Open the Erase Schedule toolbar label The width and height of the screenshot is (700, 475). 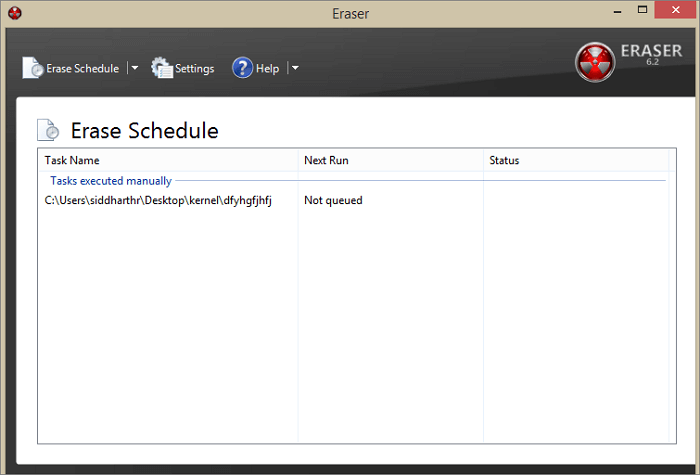click(84, 69)
